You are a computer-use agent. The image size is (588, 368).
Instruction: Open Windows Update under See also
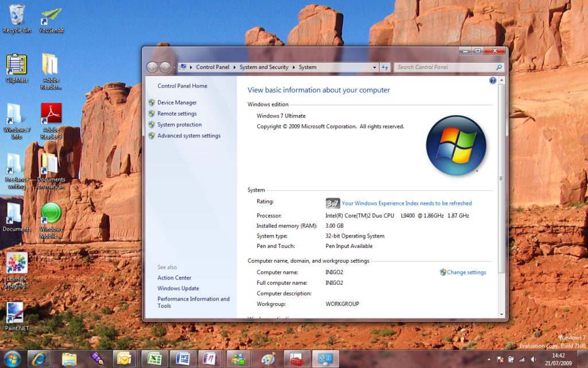pos(178,289)
